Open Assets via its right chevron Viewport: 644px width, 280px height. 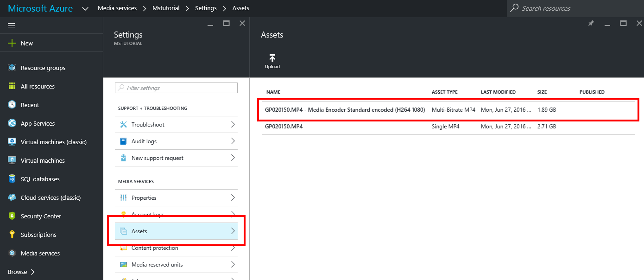tap(233, 231)
